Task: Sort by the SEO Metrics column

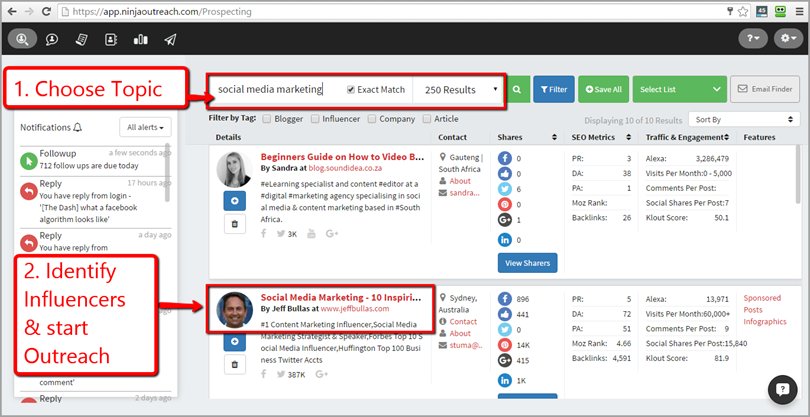Action: point(629,137)
